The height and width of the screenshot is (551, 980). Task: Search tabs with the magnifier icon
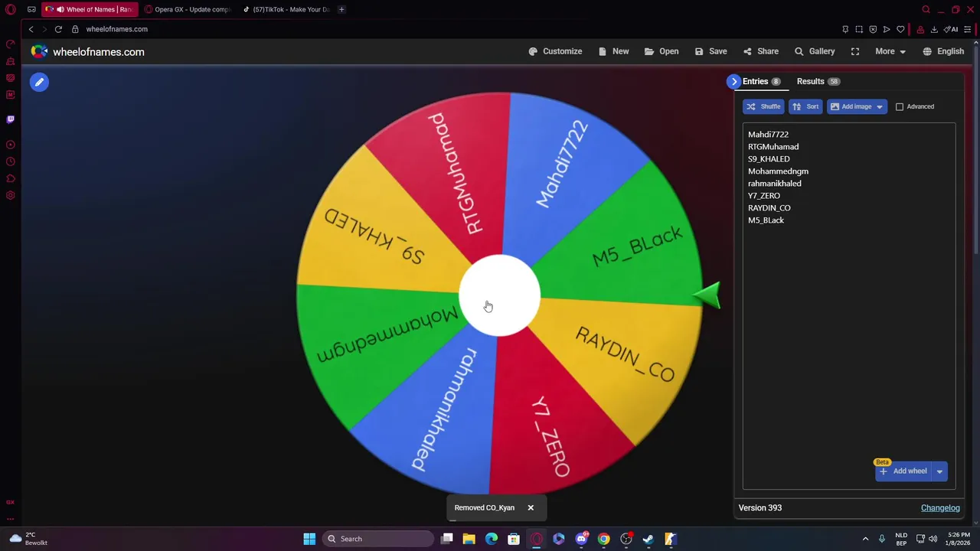(x=926, y=9)
